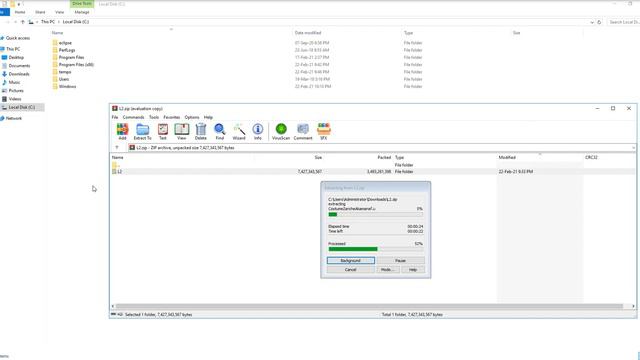
Task: Click Background button in extraction dialog
Action: [351, 260]
